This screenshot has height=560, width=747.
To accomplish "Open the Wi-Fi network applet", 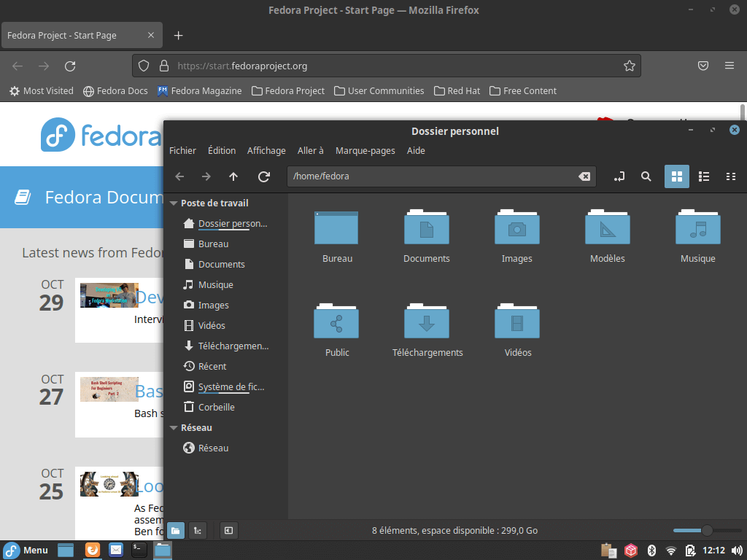I will coord(671,551).
